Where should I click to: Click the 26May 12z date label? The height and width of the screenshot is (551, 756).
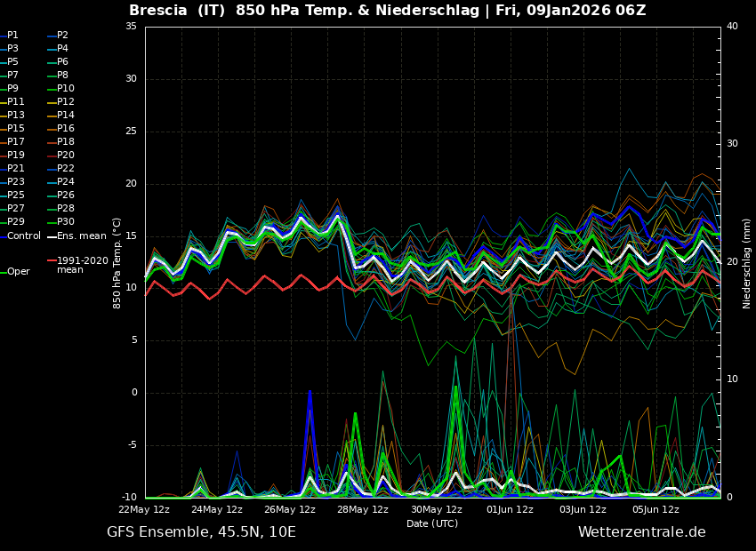pos(290,509)
